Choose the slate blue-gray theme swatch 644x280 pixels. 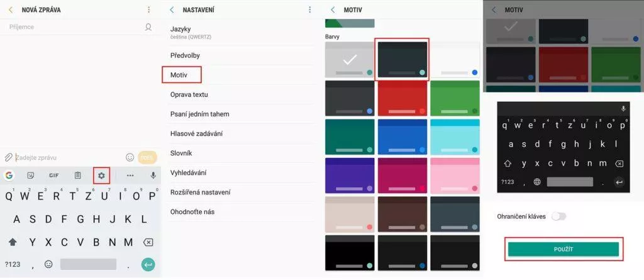click(x=455, y=214)
